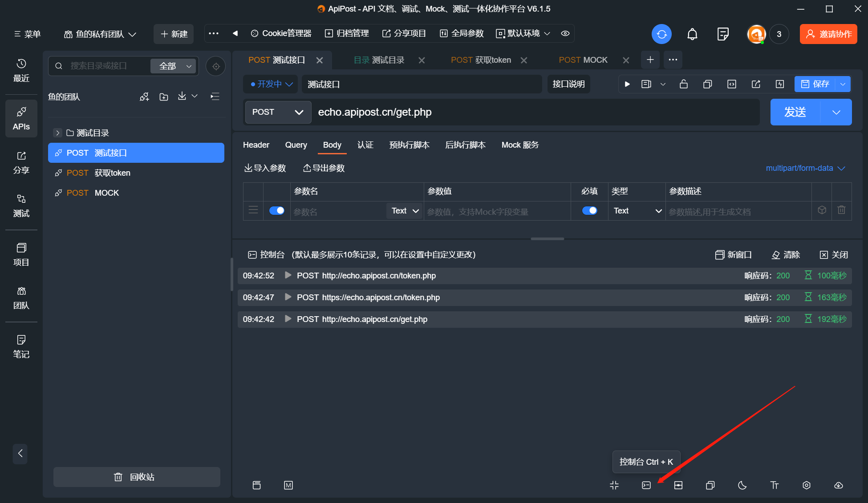Expand the 测试目录 folder
868x503 pixels.
click(57, 133)
